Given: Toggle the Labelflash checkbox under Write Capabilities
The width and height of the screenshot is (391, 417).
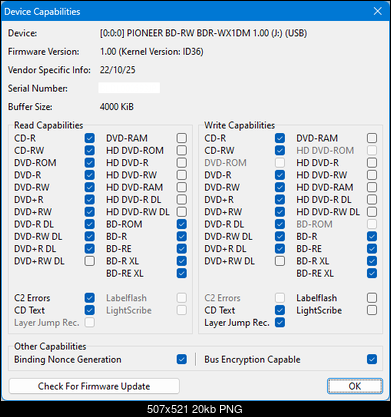Looking at the screenshot, I should (x=372, y=298).
